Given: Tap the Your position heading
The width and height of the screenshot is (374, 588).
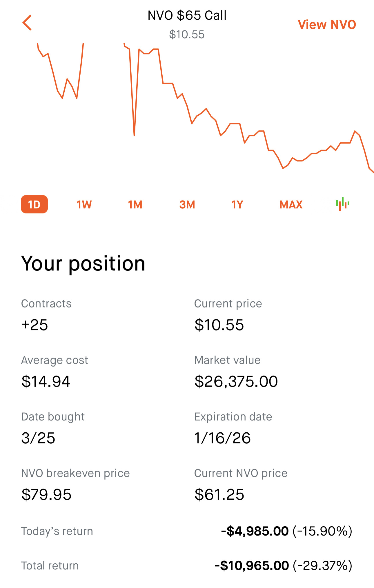Looking at the screenshot, I should pyautogui.click(x=83, y=264).
